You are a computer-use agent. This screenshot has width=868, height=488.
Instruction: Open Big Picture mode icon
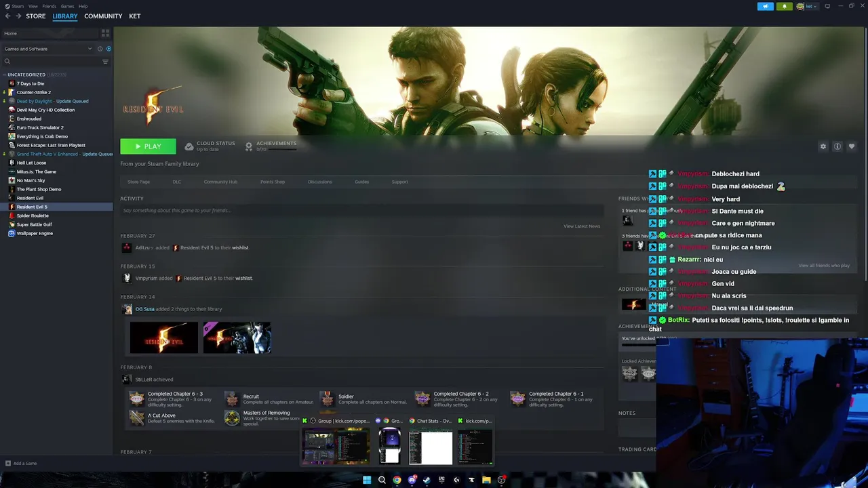[827, 6]
